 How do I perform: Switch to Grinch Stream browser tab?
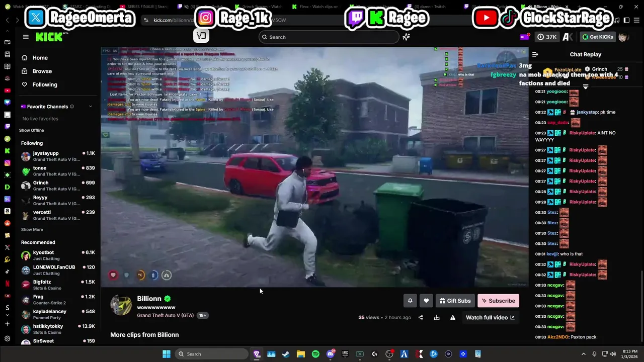coord(258,7)
